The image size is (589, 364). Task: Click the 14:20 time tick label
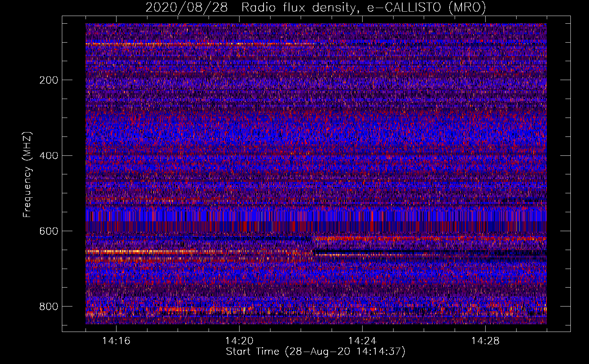coord(239,341)
